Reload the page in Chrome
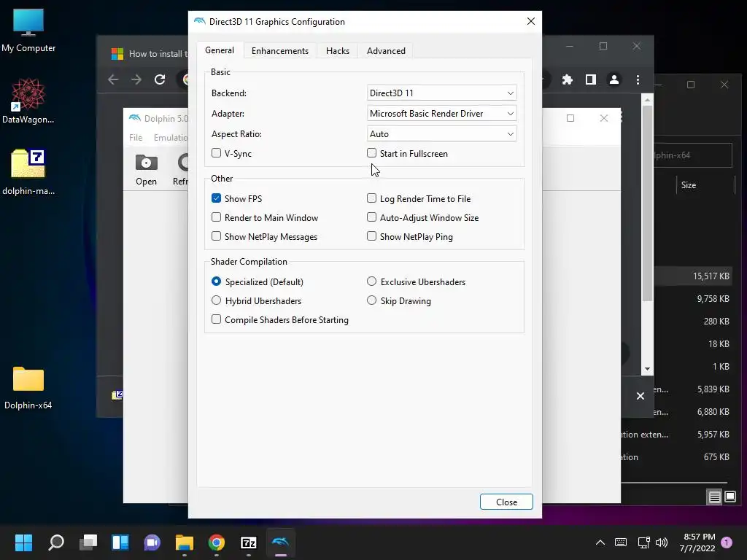Viewport: 747px width, 560px height. [x=160, y=79]
